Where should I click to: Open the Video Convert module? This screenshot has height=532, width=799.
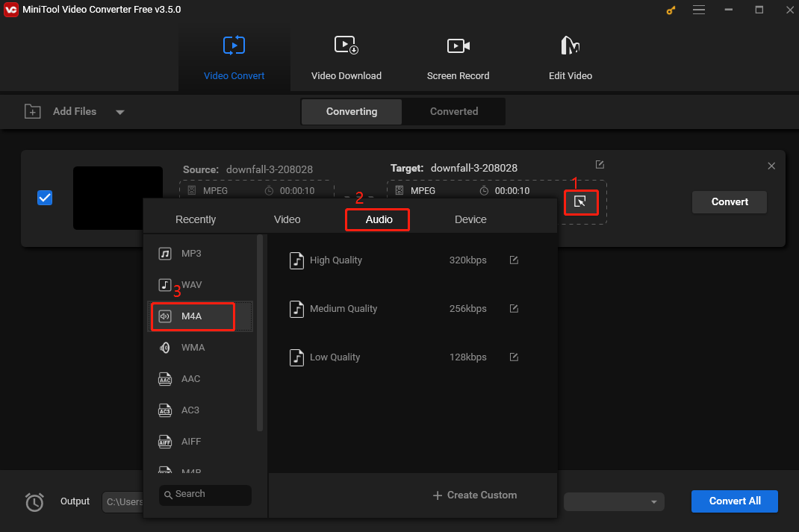[234, 58]
